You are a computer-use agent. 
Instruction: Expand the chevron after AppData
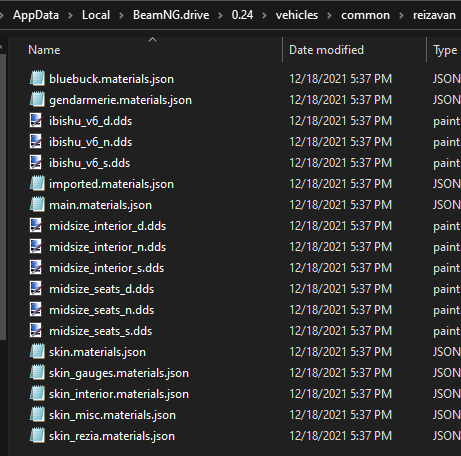coord(70,15)
